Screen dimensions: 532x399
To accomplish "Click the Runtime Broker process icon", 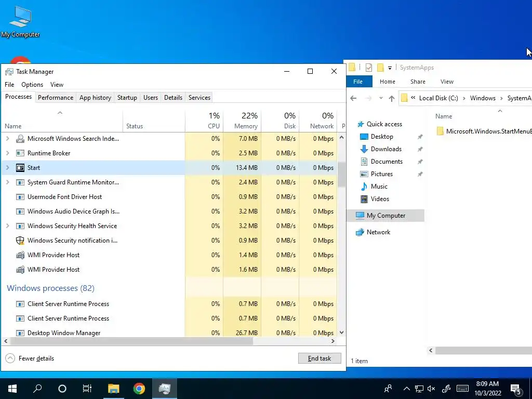I will pyautogui.click(x=20, y=153).
